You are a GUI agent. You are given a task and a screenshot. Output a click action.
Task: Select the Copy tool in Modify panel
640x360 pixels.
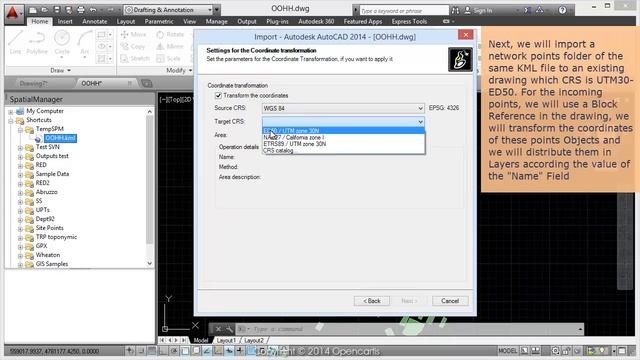point(133,47)
